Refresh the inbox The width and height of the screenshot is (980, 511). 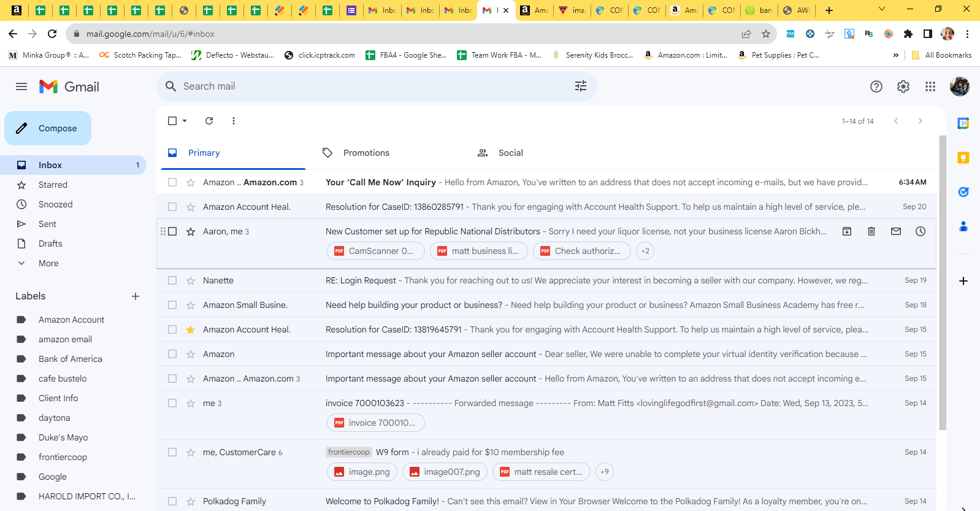[209, 121]
